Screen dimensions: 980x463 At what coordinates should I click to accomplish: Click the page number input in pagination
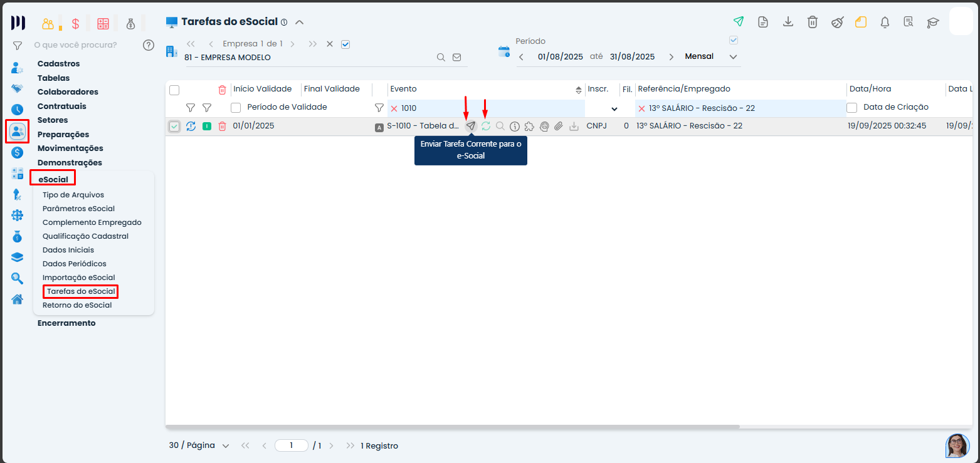click(292, 445)
